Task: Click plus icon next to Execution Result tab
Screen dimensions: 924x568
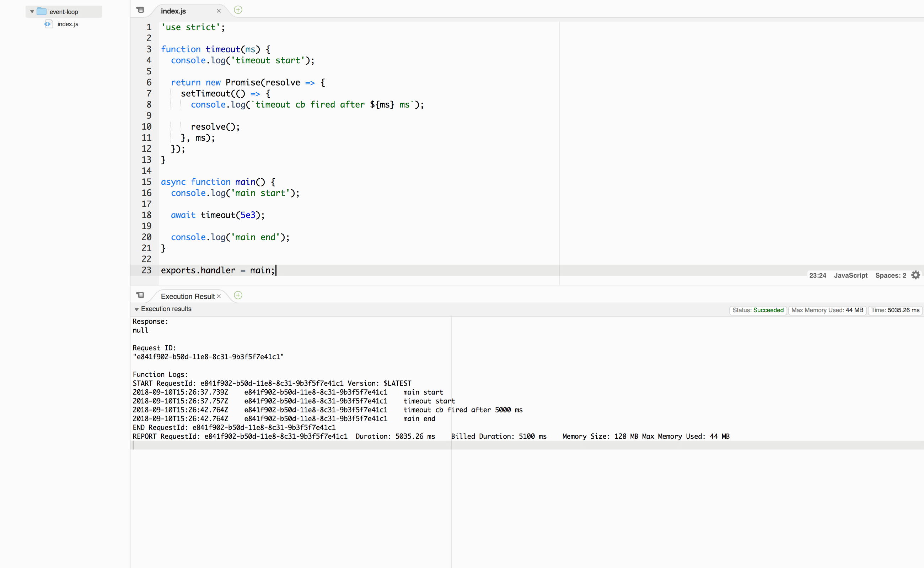Action: [x=238, y=295]
